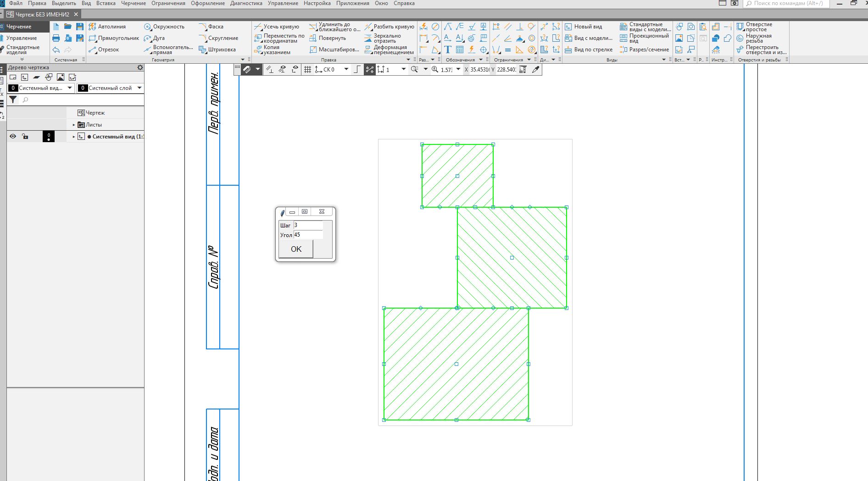
Task: Click the Угол input field
Action: (x=308, y=235)
